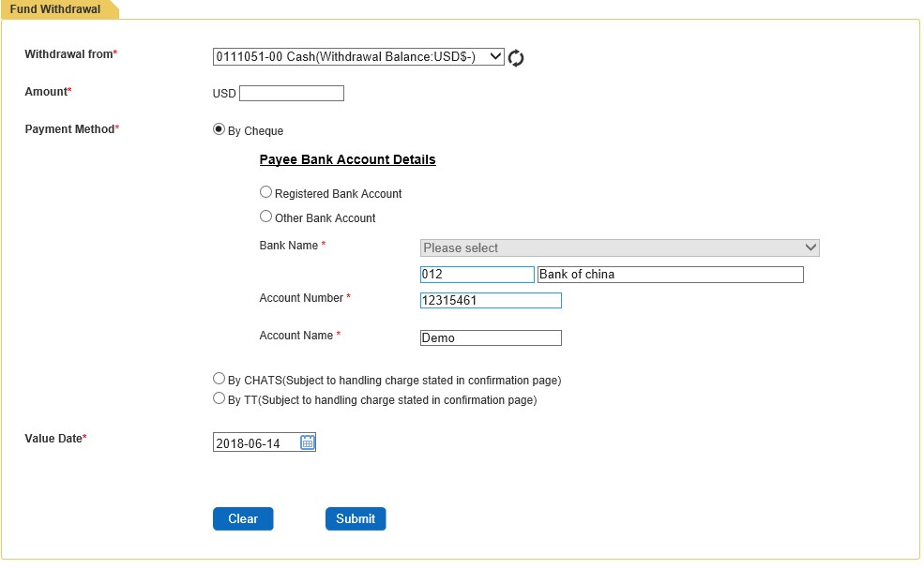Click the Submit button
The image size is (924, 569).
point(356,519)
